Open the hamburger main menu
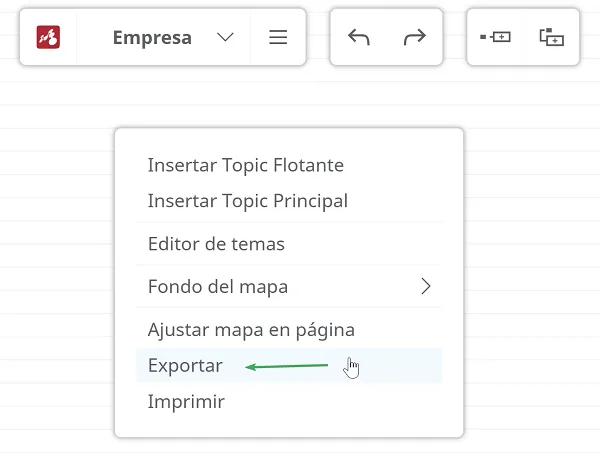The image size is (600, 458). (x=278, y=37)
